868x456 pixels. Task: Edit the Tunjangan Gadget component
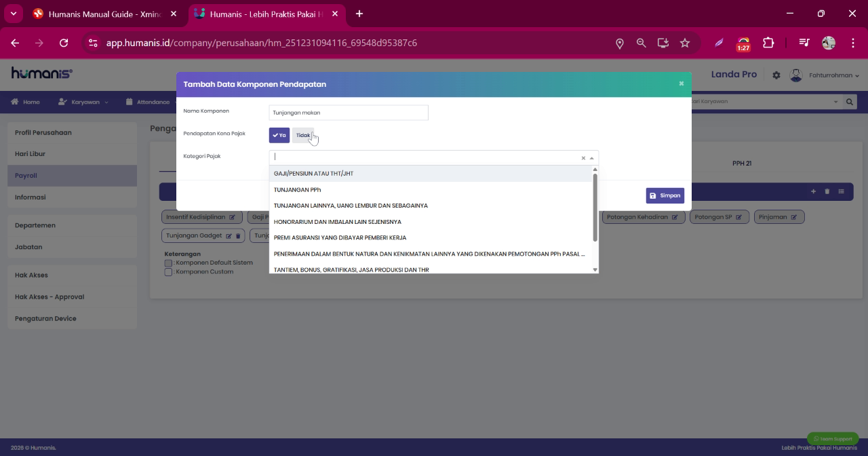[229, 236]
